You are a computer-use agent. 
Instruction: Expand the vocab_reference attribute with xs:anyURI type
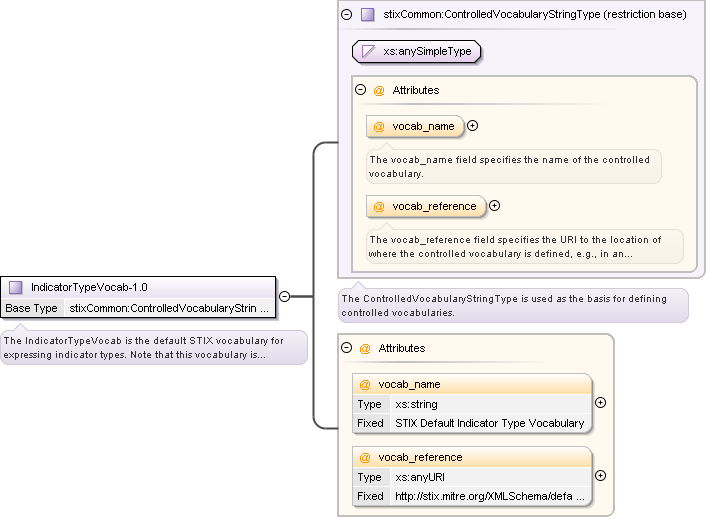[x=600, y=476]
